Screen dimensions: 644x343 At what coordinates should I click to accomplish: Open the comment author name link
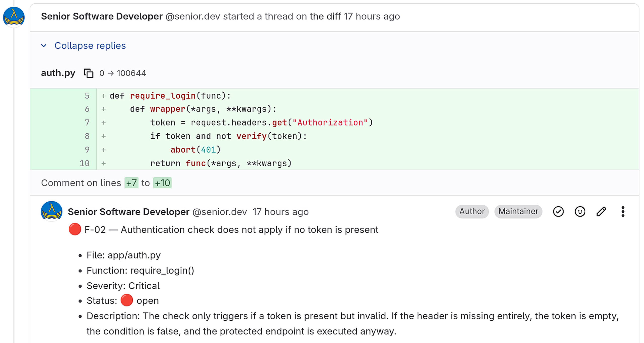(128, 212)
